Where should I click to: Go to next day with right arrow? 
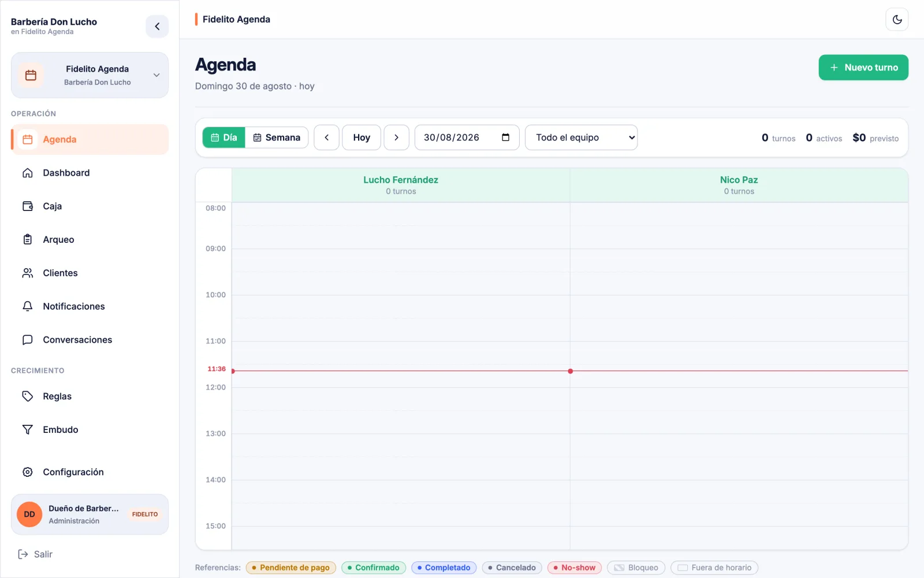coord(397,138)
